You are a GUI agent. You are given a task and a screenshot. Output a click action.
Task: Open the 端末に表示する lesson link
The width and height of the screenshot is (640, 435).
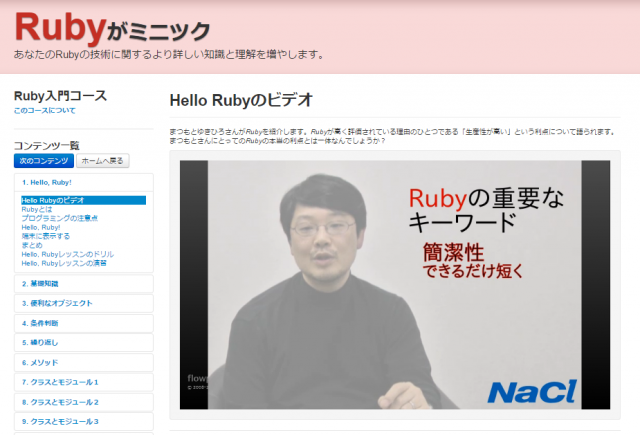coord(46,236)
